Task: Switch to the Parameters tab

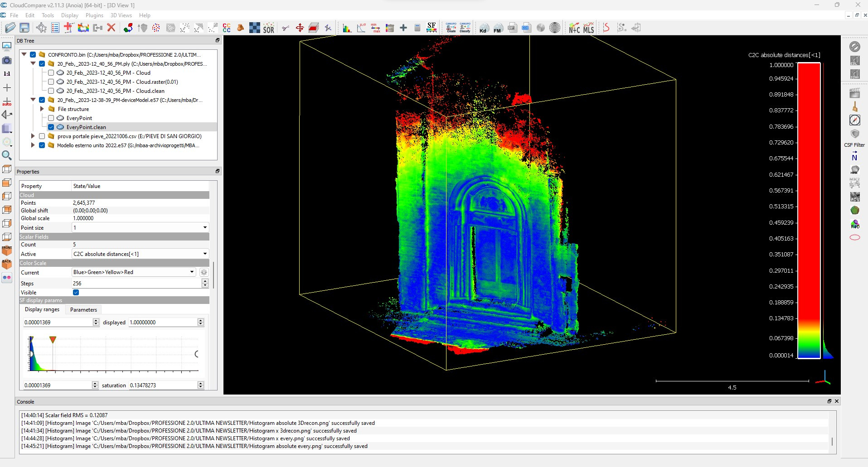Action: coord(83,309)
